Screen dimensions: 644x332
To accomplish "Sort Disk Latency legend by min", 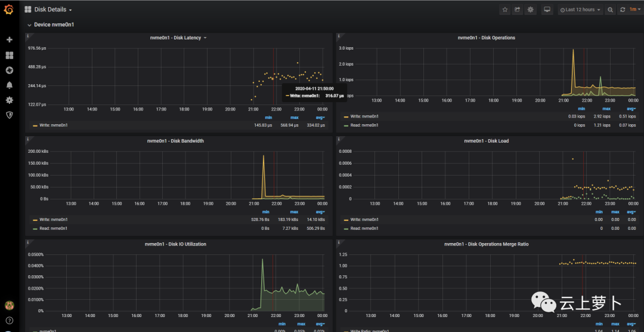I will 268,118.
